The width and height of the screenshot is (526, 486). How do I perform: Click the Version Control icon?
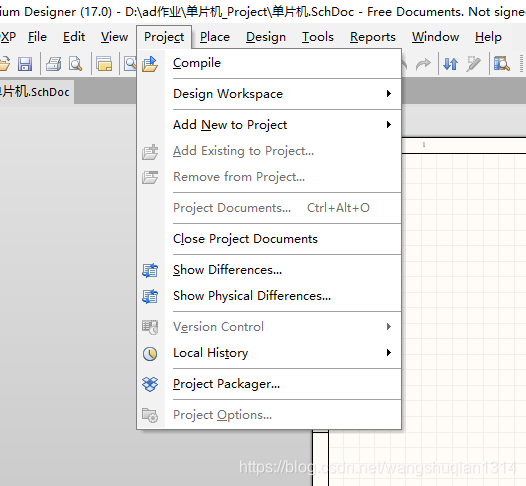click(x=150, y=327)
